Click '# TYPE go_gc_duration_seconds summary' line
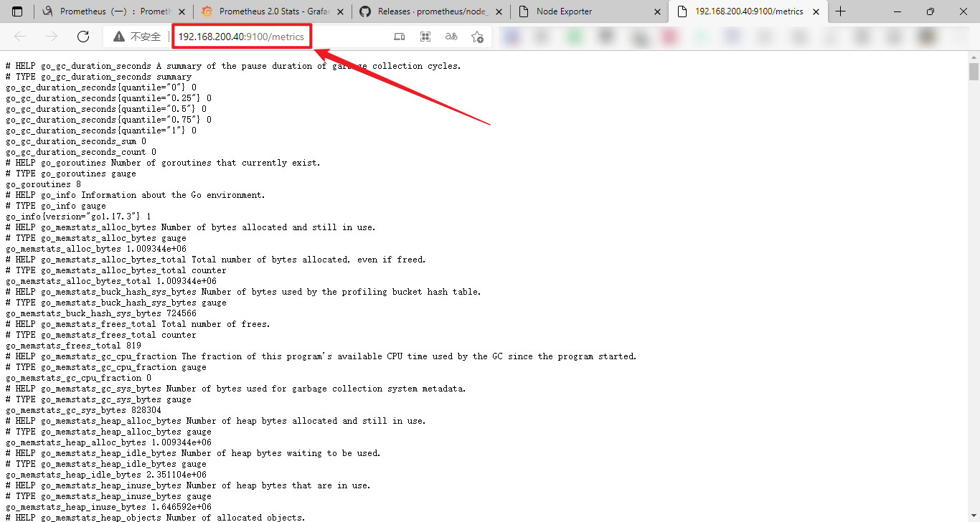The height and width of the screenshot is (522, 980). [x=98, y=77]
